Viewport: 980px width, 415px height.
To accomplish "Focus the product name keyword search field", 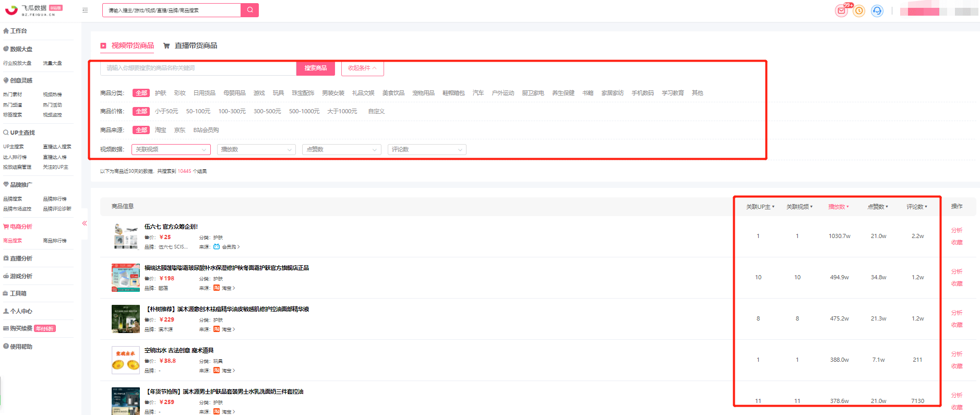I will [198, 68].
